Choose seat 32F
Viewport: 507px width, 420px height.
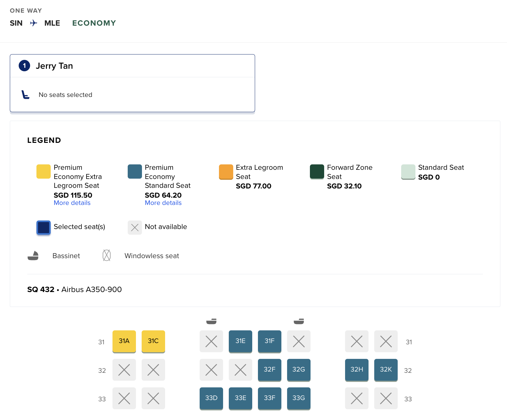(270, 370)
